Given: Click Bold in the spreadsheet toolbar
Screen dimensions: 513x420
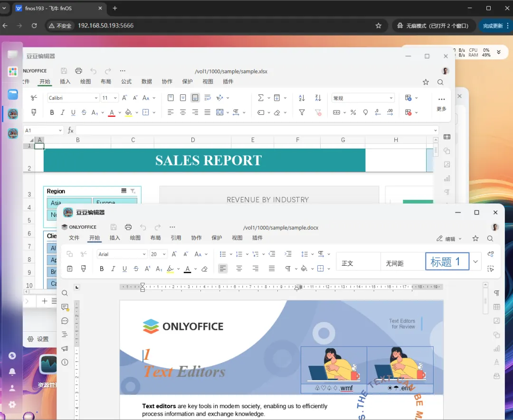Looking at the screenshot, I should coord(52,112).
